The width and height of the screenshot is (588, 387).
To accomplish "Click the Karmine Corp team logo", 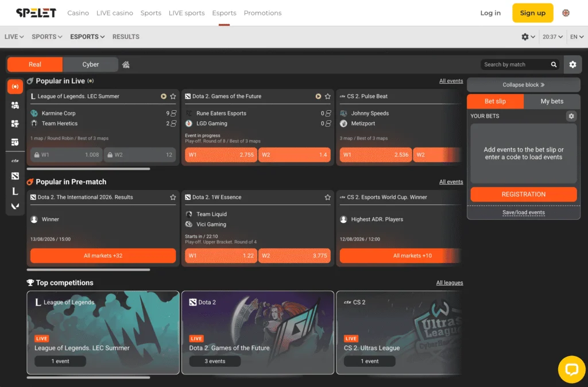I will click(34, 113).
